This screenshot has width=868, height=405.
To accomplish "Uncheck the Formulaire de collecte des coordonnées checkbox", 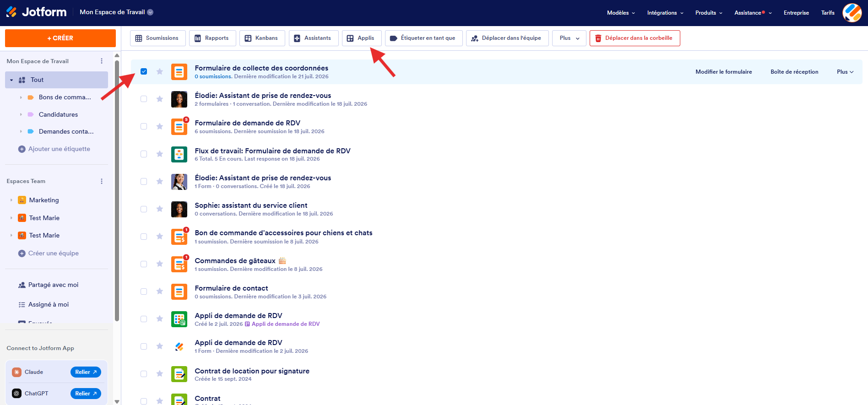I will [144, 71].
